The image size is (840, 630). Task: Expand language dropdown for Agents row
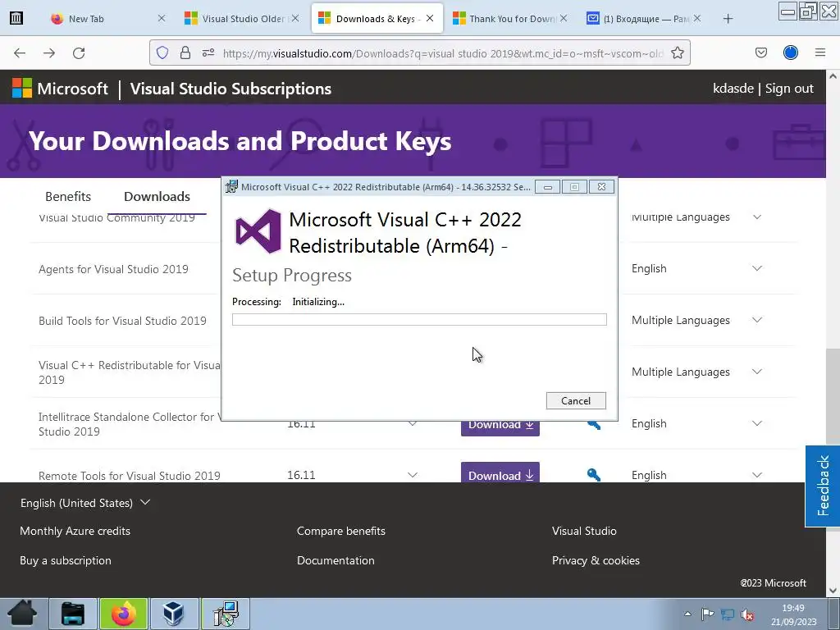757,268
